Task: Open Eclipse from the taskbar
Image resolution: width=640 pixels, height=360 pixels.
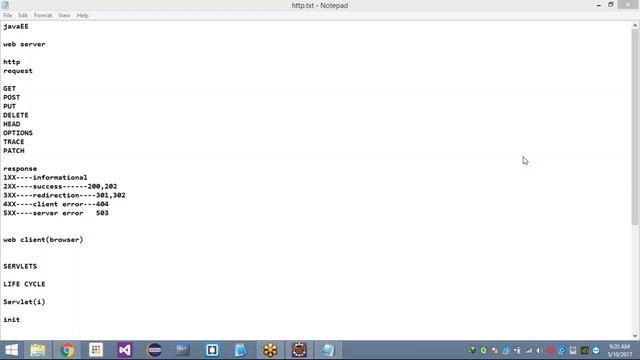Action: pyautogui.click(x=154, y=350)
